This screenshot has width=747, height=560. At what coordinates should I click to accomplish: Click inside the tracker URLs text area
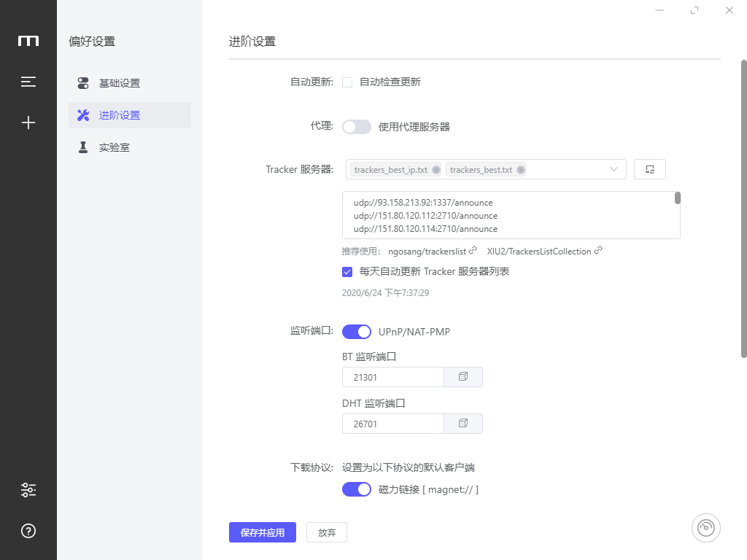tap(511, 215)
